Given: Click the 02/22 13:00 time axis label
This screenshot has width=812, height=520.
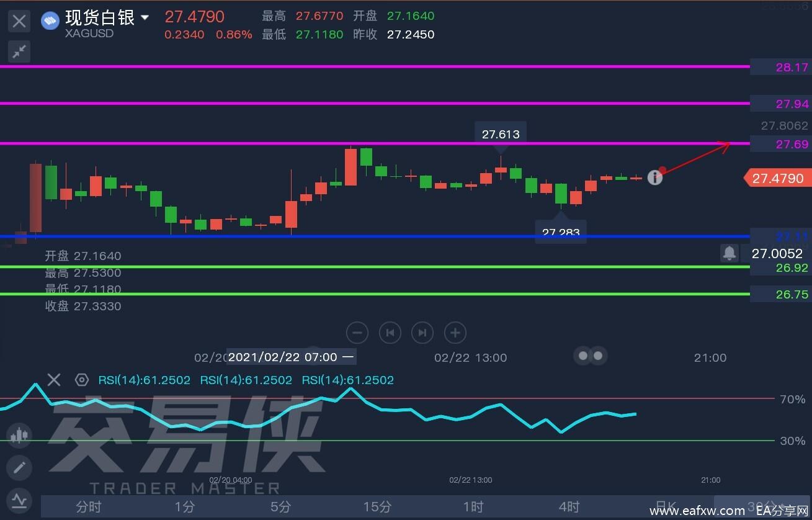Looking at the screenshot, I should 470,357.
